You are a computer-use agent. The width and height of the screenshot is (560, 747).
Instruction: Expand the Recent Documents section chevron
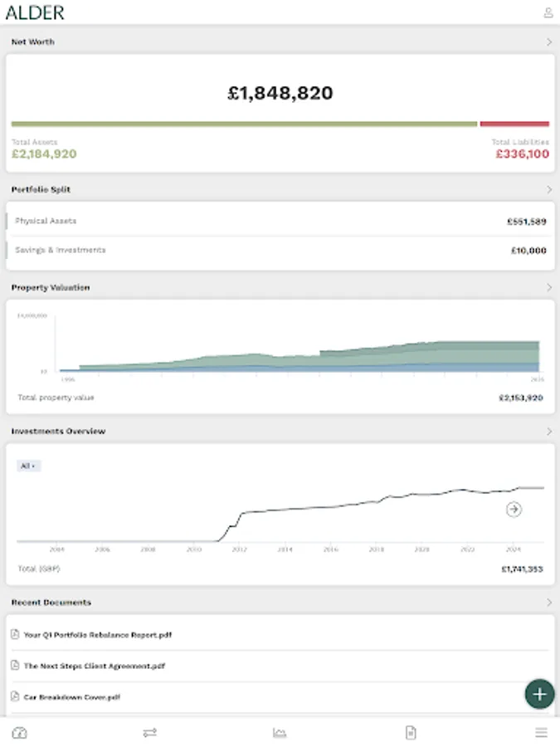coord(547,602)
